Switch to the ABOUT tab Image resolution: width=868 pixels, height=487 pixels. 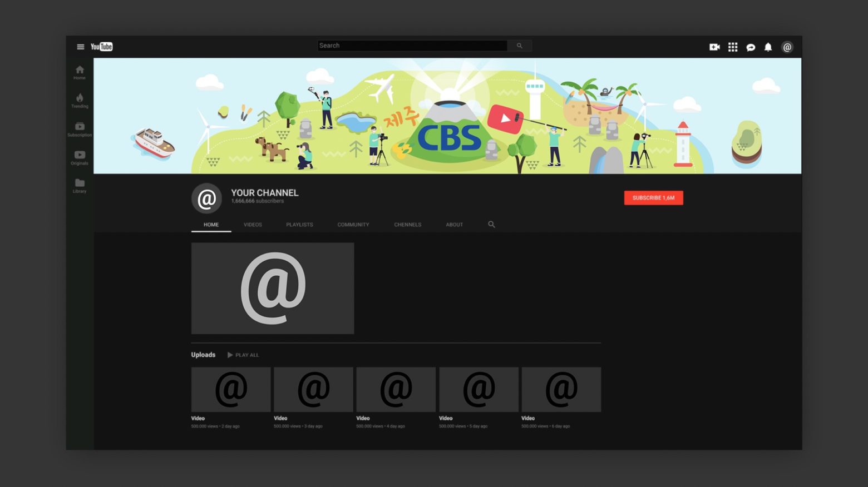[x=454, y=225]
